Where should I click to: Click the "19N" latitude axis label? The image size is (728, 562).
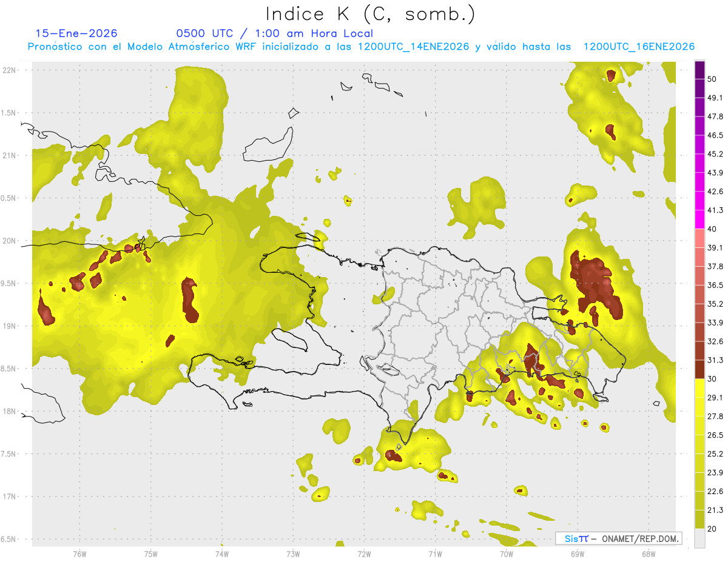click(9, 326)
